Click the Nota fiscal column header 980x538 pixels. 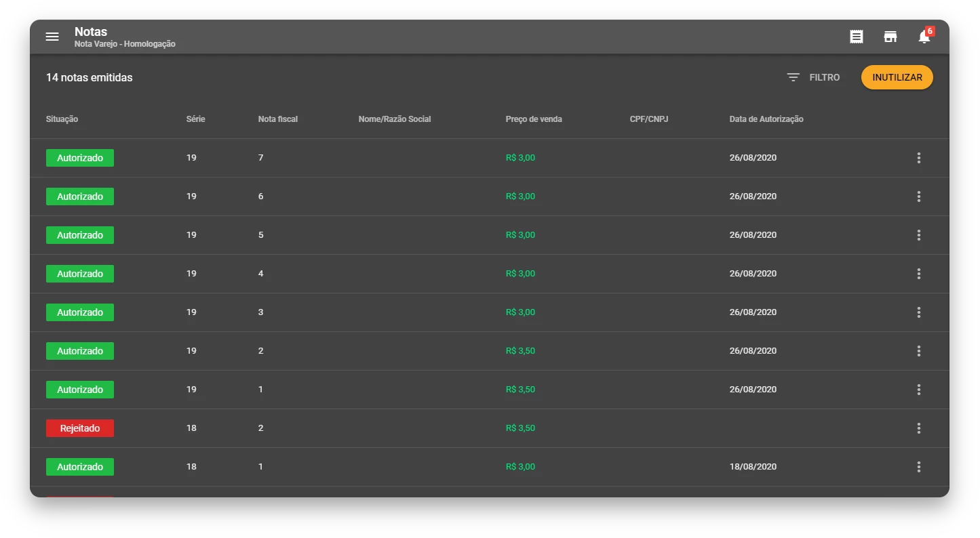[x=278, y=119]
